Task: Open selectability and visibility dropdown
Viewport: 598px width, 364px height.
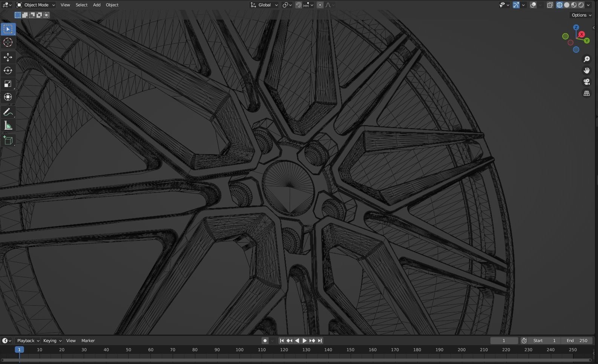Action: tap(504, 5)
